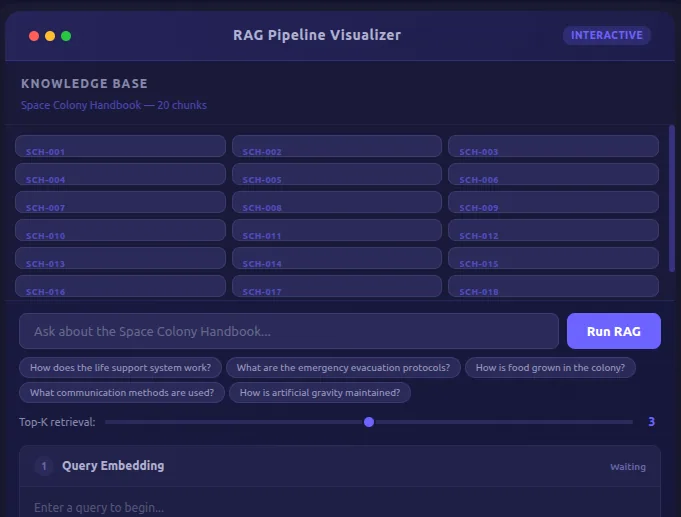Image resolution: width=681 pixels, height=517 pixels.
Task: Click chunk SCH-012
Action: click(553, 230)
